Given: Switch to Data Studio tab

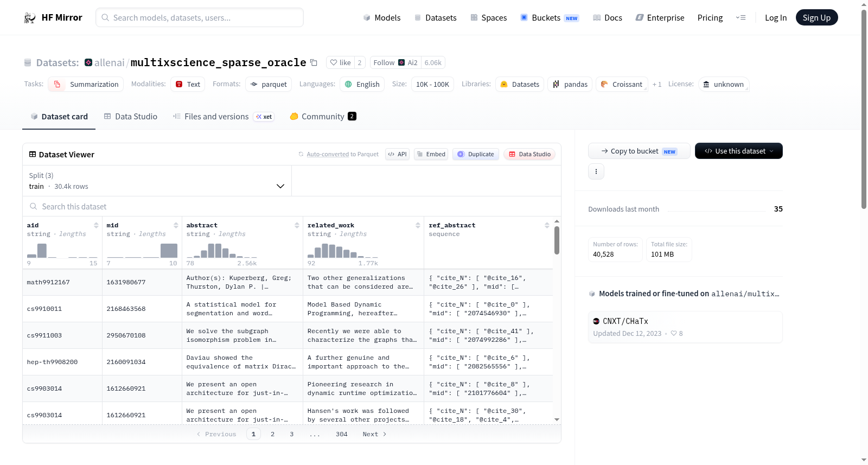Looking at the screenshot, I should (131, 117).
